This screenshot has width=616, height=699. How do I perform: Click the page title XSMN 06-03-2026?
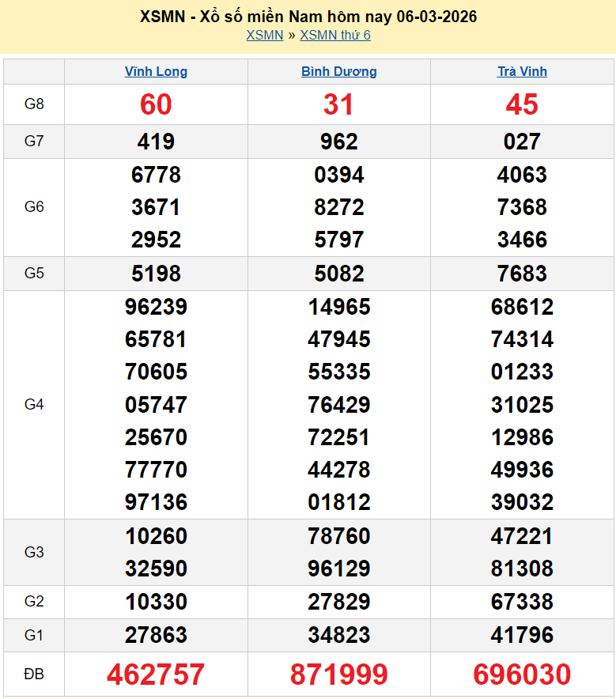[308, 16]
